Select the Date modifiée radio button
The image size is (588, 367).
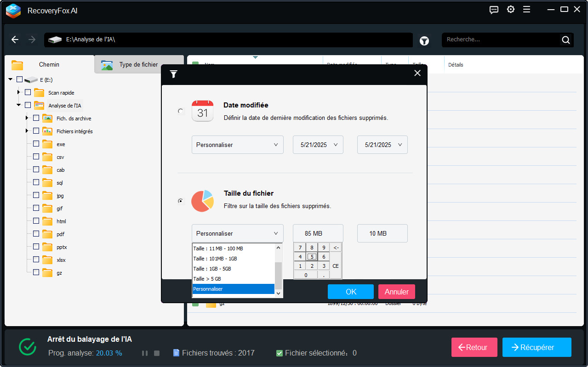pyautogui.click(x=180, y=111)
